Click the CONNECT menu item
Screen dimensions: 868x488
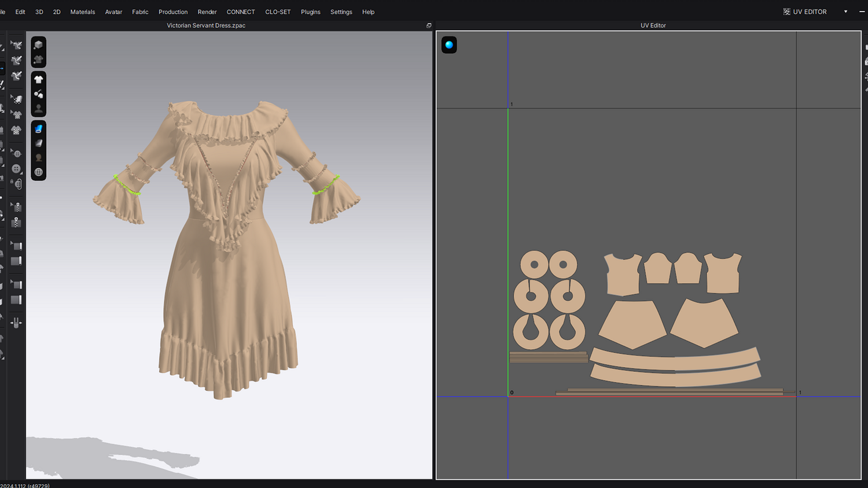point(241,12)
